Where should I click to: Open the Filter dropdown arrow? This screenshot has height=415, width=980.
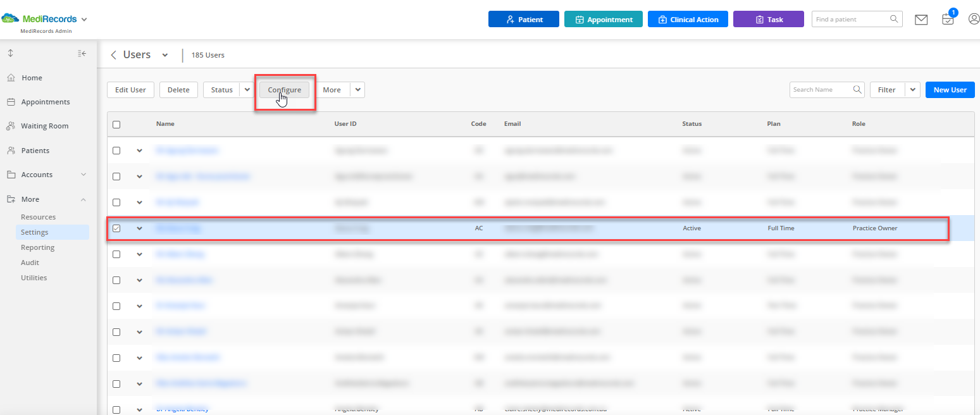tap(912, 90)
